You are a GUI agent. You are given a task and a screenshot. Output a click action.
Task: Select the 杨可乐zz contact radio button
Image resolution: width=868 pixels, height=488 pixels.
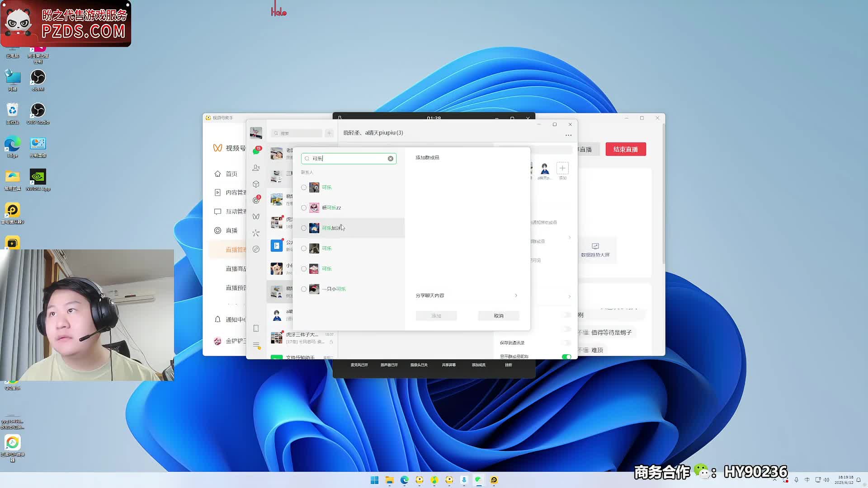point(304,208)
